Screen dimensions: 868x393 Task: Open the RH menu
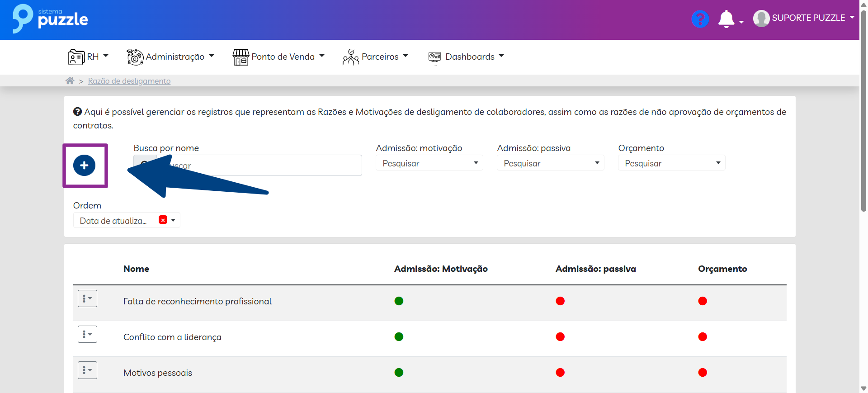click(89, 57)
